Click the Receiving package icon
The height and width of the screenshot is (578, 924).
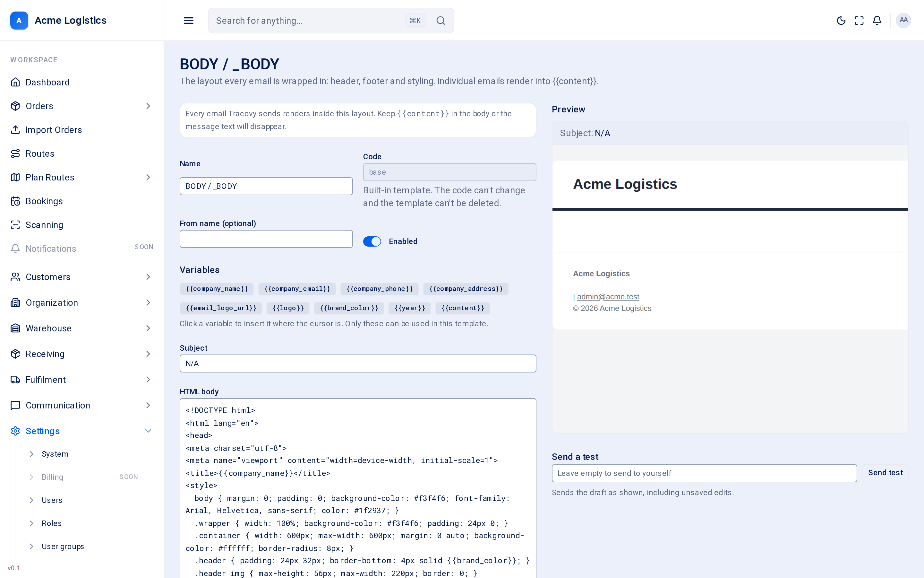[15, 354]
